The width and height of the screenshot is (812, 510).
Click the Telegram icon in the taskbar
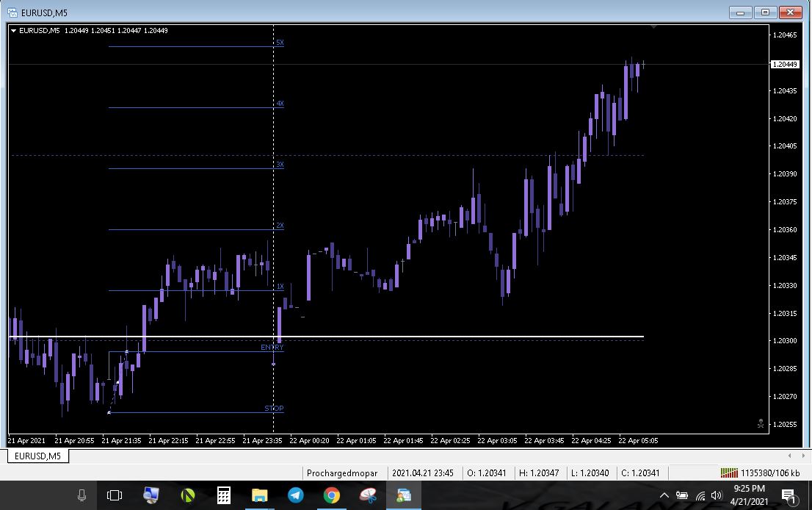click(x=295, y=496)
